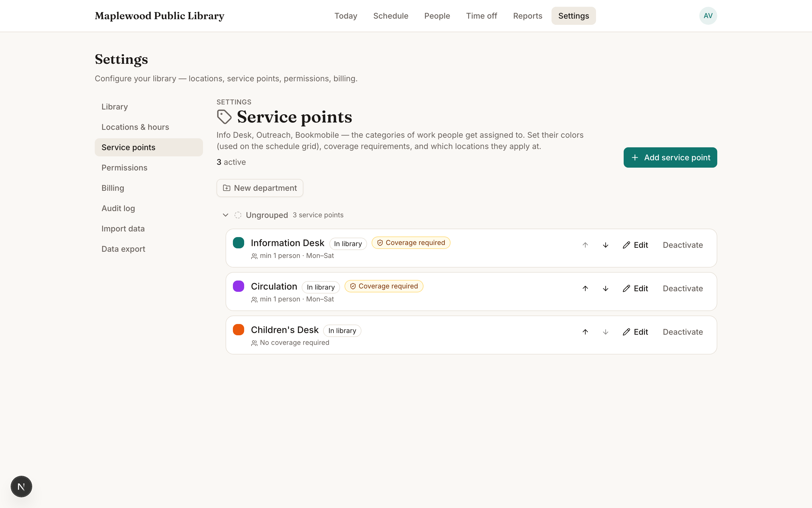Open Import data in the sidebar
Viewport: 812px width, 508px height.
click(x=149, y=229)
